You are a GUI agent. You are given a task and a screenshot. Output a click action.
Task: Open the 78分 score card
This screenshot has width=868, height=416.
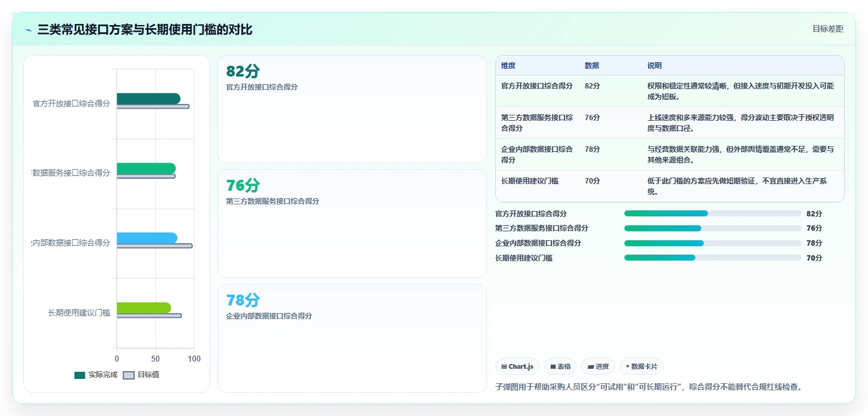[x=352, y=338]
